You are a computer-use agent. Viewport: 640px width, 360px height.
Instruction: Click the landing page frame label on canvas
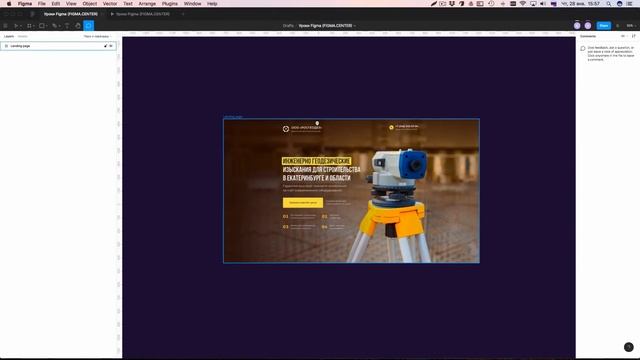coord(233,117)
